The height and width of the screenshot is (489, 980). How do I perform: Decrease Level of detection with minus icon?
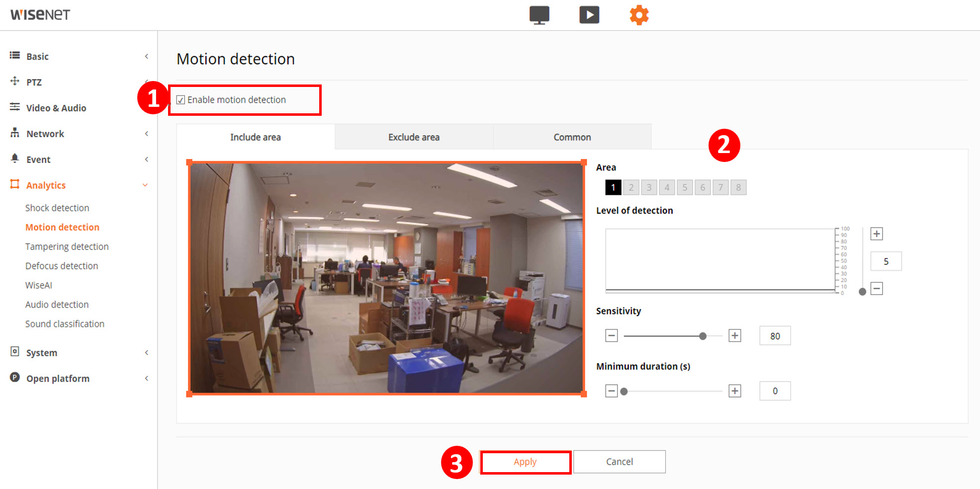click(877, 289)
